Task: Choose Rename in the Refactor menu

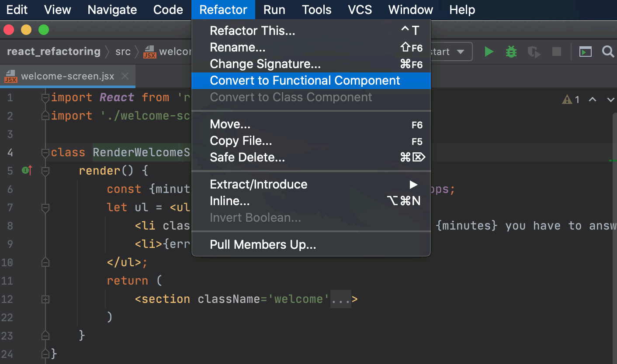Action: click(237, 47)
